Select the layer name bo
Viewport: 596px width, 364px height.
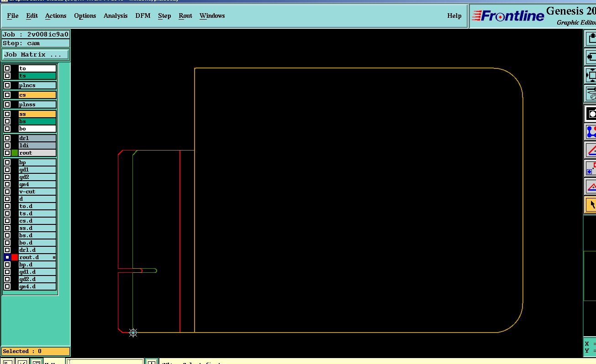[37, 129]
